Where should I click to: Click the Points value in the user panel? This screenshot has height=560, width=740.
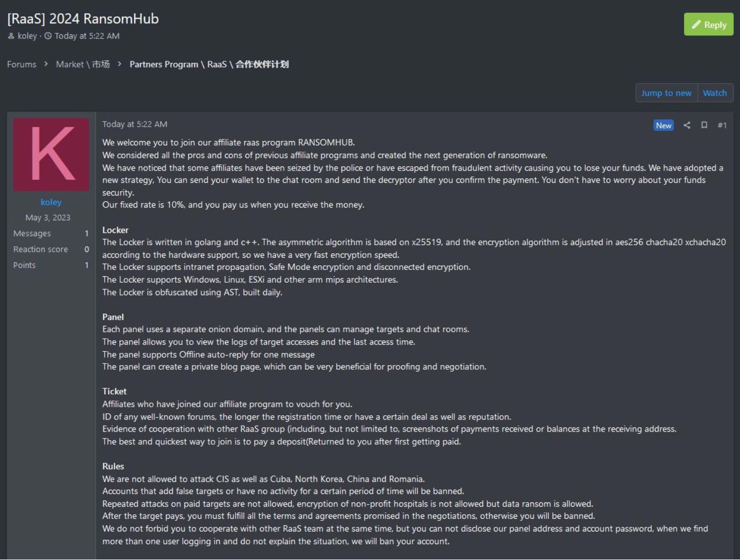pyautogui.click(x=87, y=265)
